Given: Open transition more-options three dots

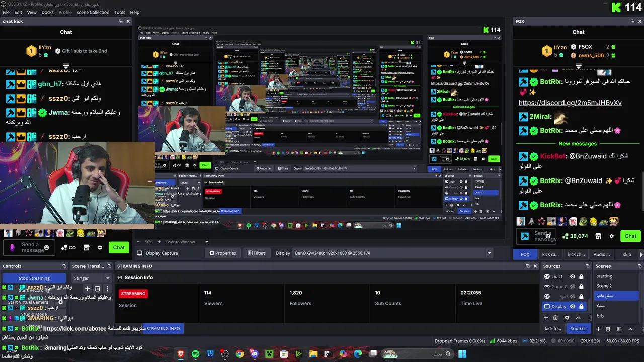Looking at the screenshot, I should 108,289.
